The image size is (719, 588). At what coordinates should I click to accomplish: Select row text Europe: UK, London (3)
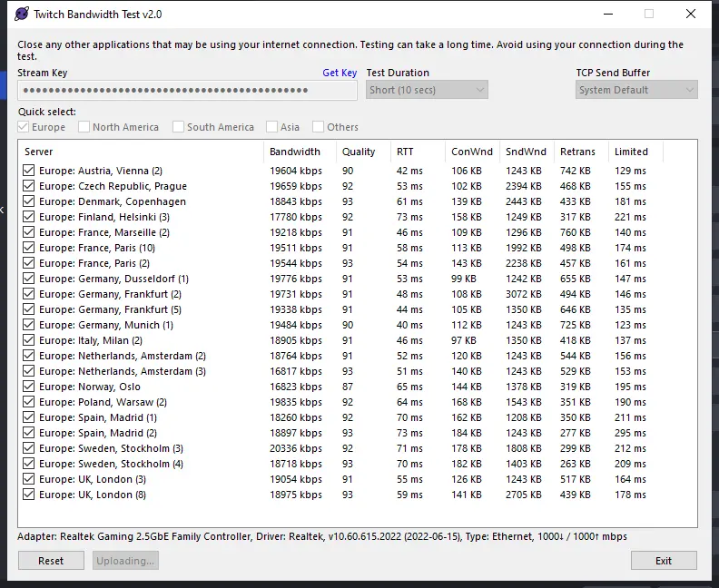coord(93,479)
